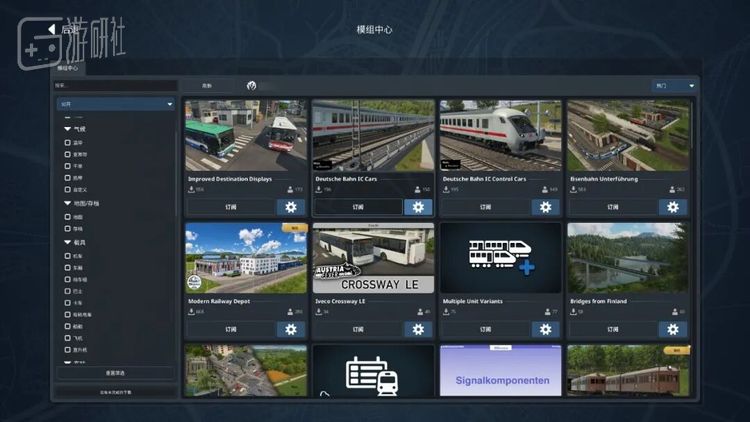Click the bottom button of the left panel
Screen dimensions: 750x422
(115, 392)
